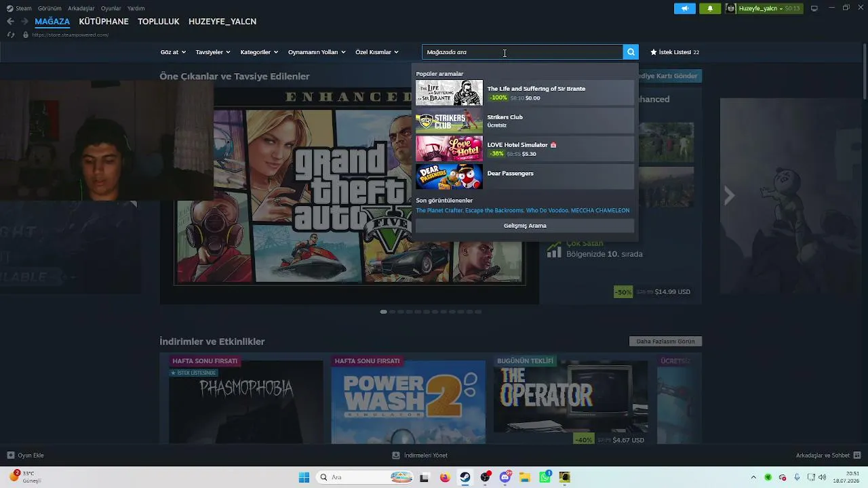Viewport: 868px width, 488px height.
Task: Reload the store page
Action: pyautogui.click(x=11, y=35)
